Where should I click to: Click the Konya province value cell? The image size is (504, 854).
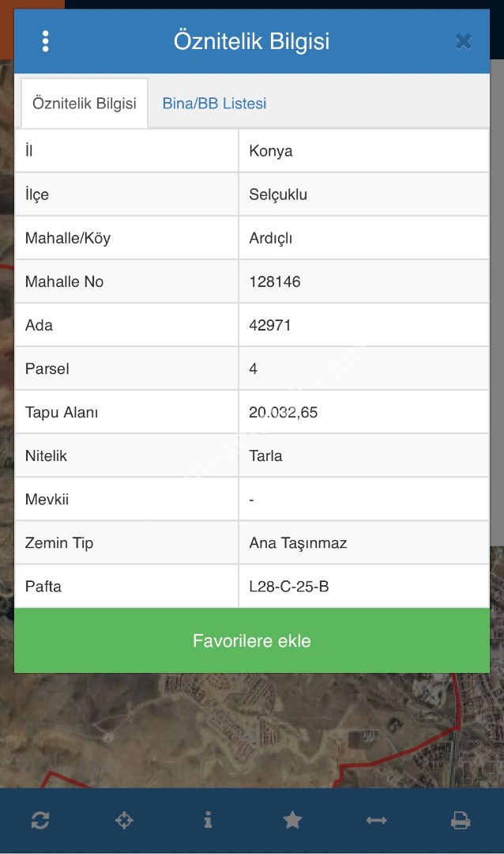271,151
